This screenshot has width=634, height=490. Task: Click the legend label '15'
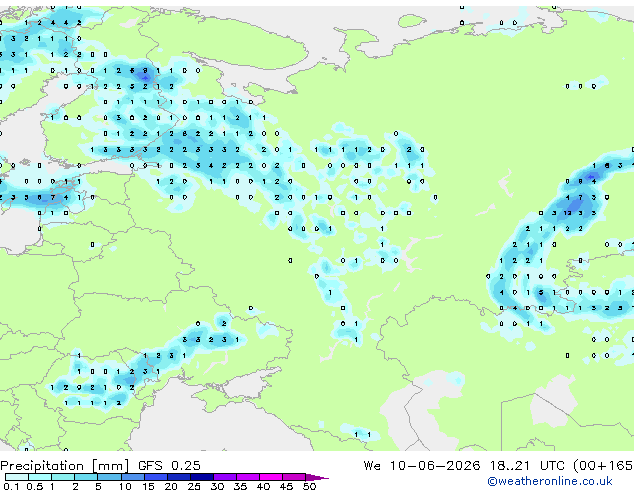tap(148, 486)
